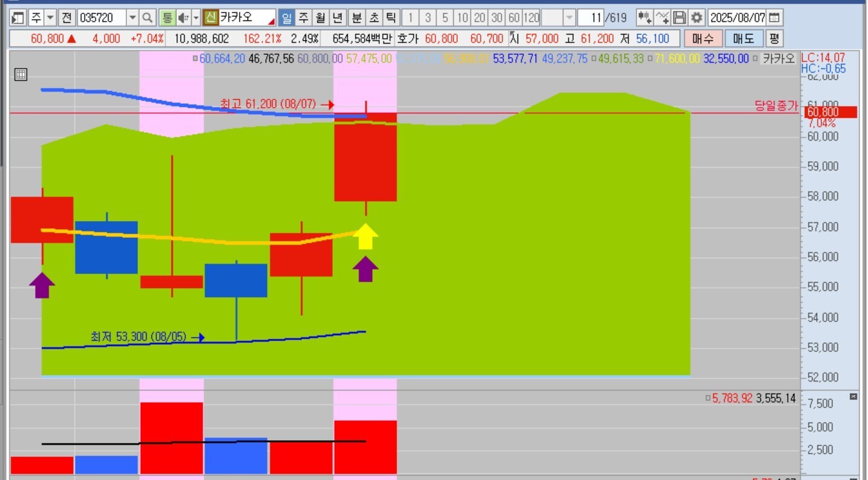Click the save chart floppy icon
The height and width of the screenshot is (480, 868).
(x=680, y=18)
